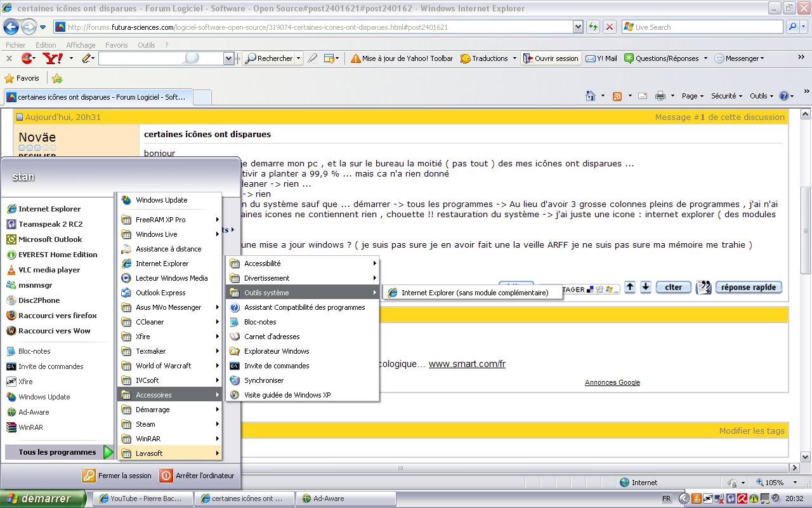
Task: Click the blue Help question mark icon
Action: 783,96
